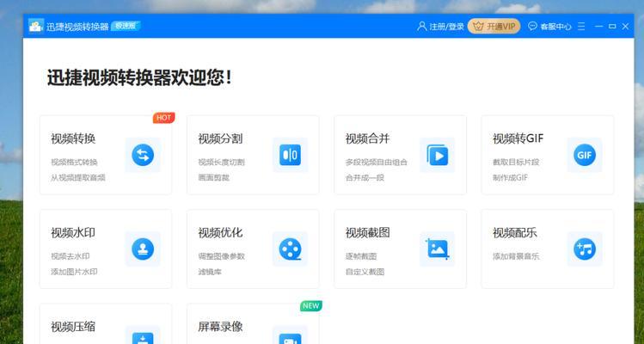Click the 截取目标片段 description text
The height and width of the screenshot is (344, 644).
pyautogui.click(x=516, y=162)
